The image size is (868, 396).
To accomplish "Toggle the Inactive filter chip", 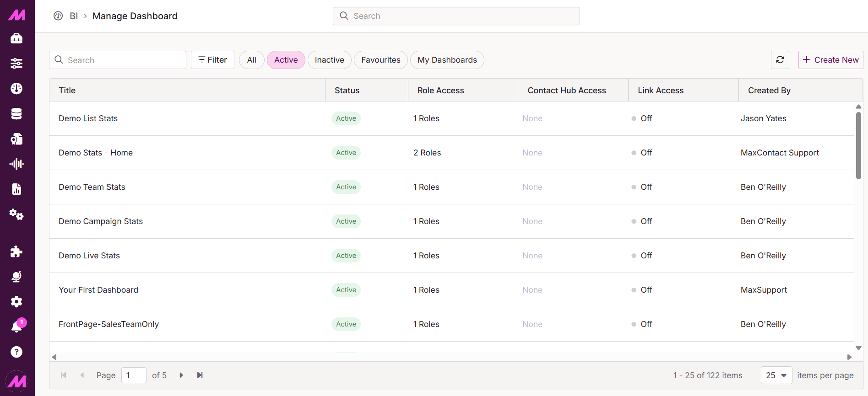I will point(329,60).
